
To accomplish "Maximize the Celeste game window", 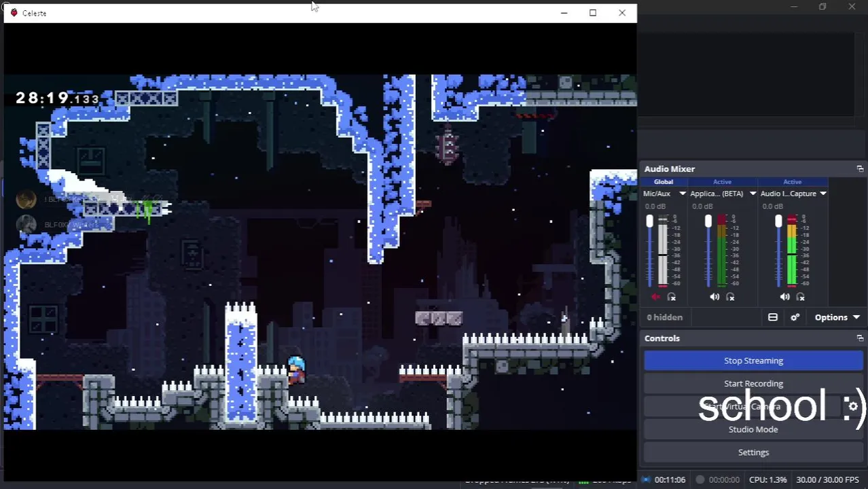I will click(593, 13).
